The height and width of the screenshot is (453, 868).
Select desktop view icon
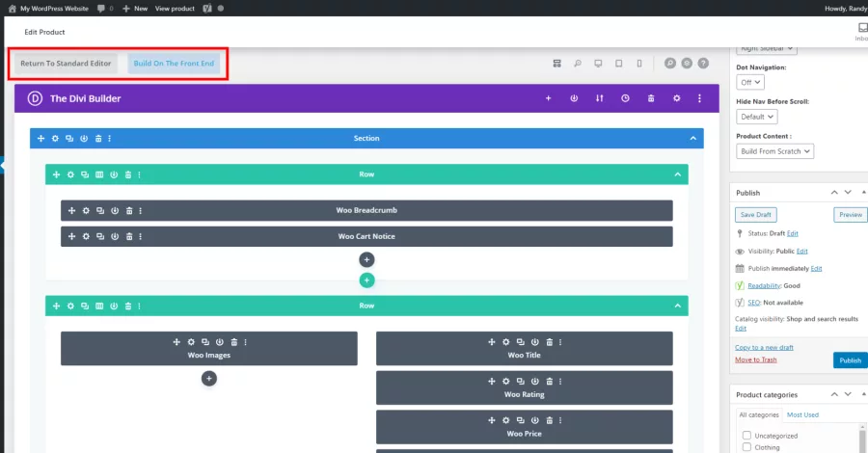[598, 64]
